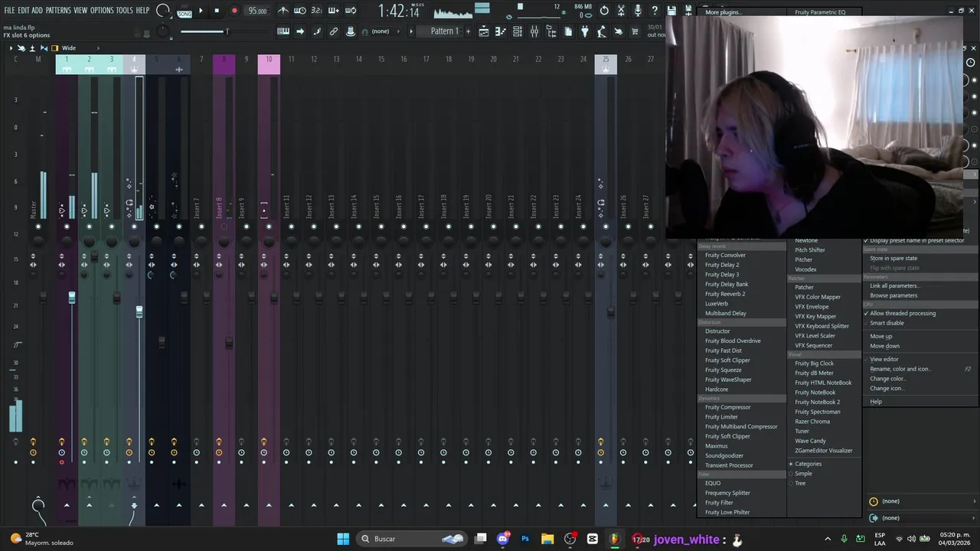Choose Maximus from Dynamics list
The image size is (980, 551).
(x=717, y=446)
